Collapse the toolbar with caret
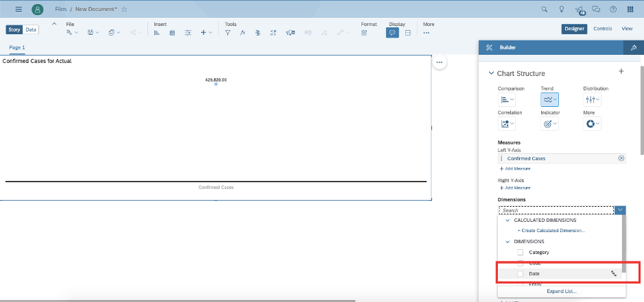The height and width of the screenshot is (302, 644). (x=55, y=24)
